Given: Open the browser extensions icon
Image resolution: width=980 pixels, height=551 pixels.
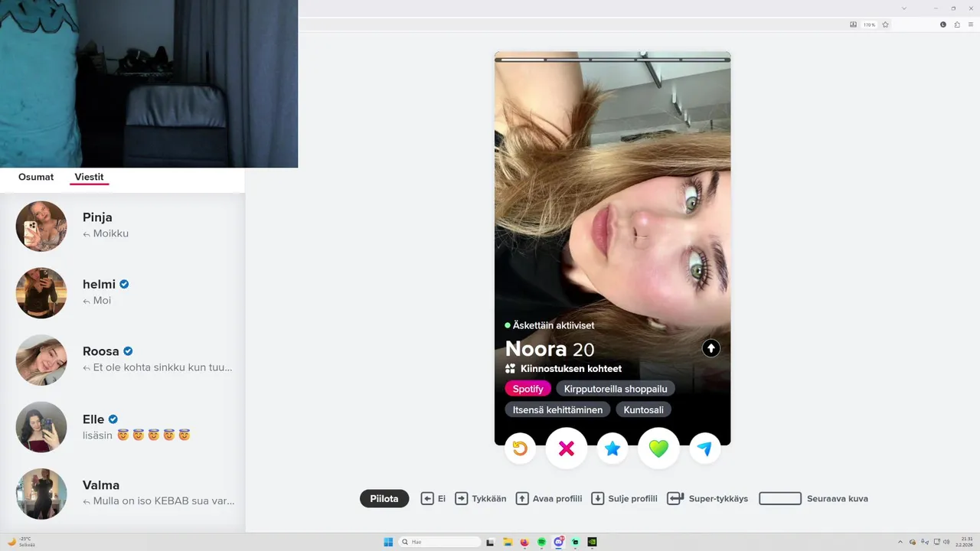Looking at the screenshot, I should pyautogui.click(x=957, y=24).
